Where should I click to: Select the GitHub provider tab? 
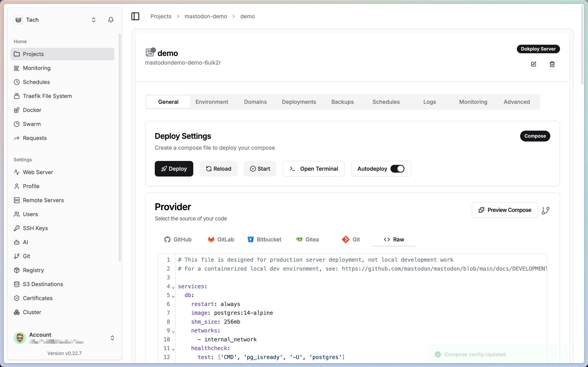coord(178,239)
